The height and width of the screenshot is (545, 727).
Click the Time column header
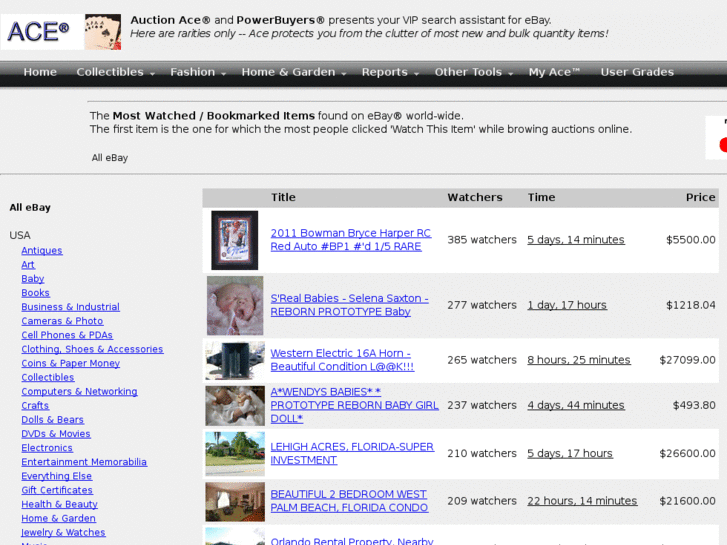pos(541,198)
